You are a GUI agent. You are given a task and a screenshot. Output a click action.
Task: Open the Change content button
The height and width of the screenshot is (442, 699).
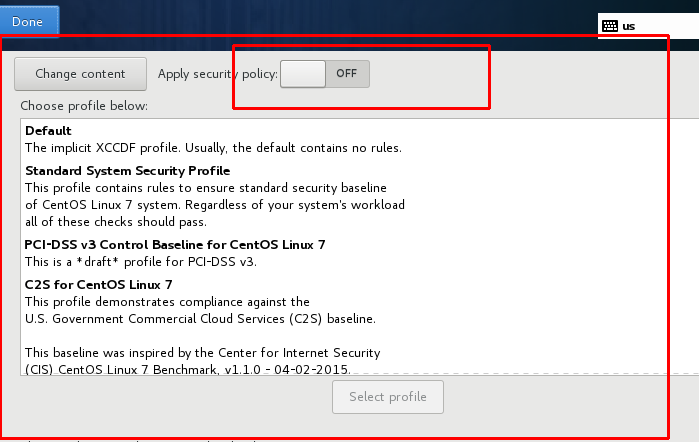pos(80,74)
